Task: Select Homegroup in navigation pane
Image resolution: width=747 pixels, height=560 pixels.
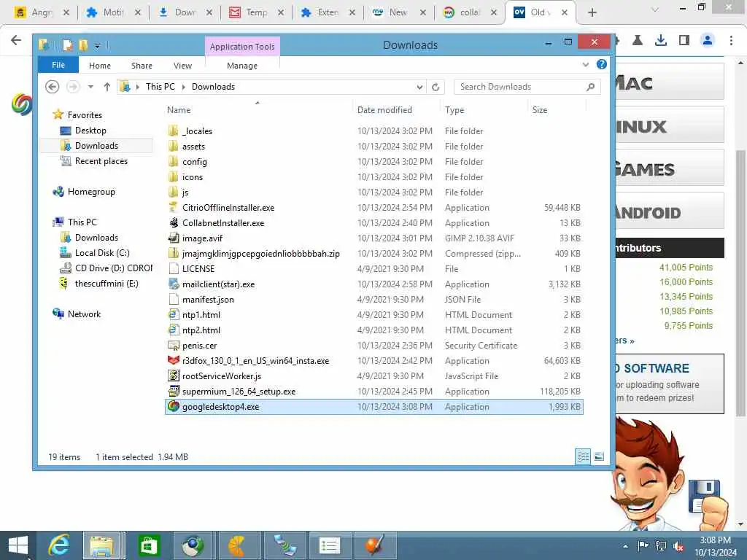Action: pos(91,192)
